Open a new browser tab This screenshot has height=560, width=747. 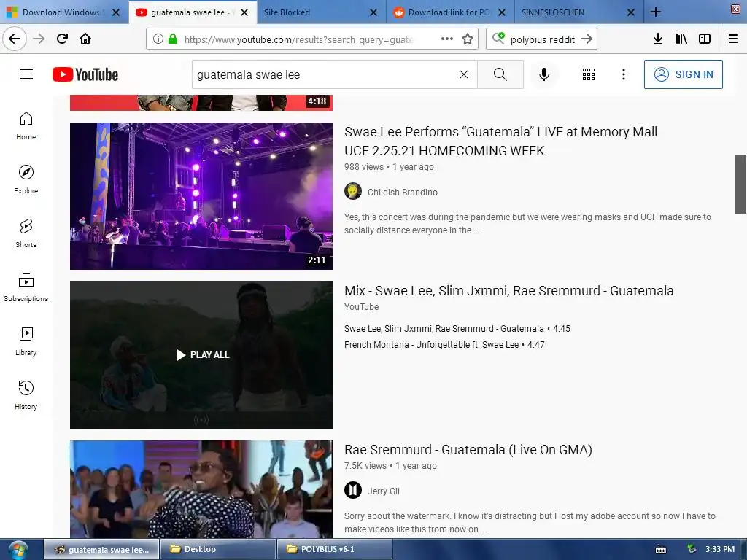click(x=656, y=12)
